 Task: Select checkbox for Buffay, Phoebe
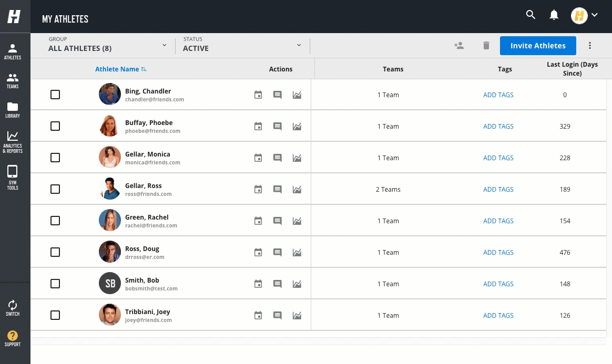[x=55, y=126]
